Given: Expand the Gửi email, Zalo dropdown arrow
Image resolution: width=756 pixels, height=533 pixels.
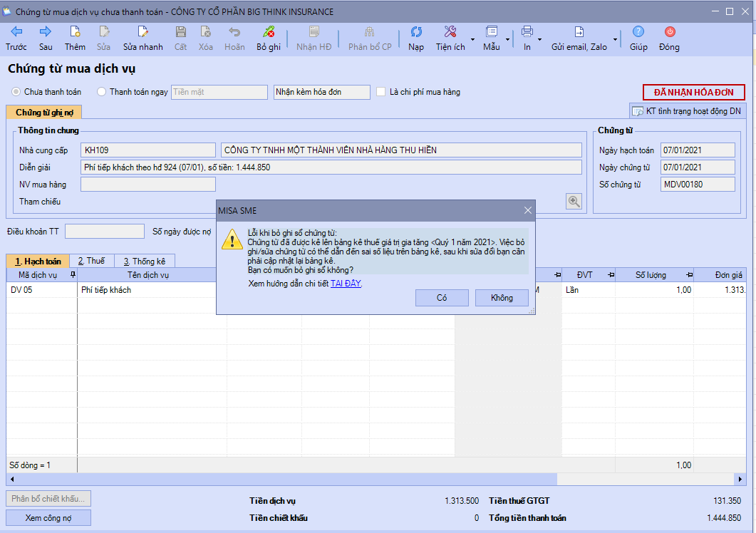Looking at the screenshot, I should (x=614, y=38).
